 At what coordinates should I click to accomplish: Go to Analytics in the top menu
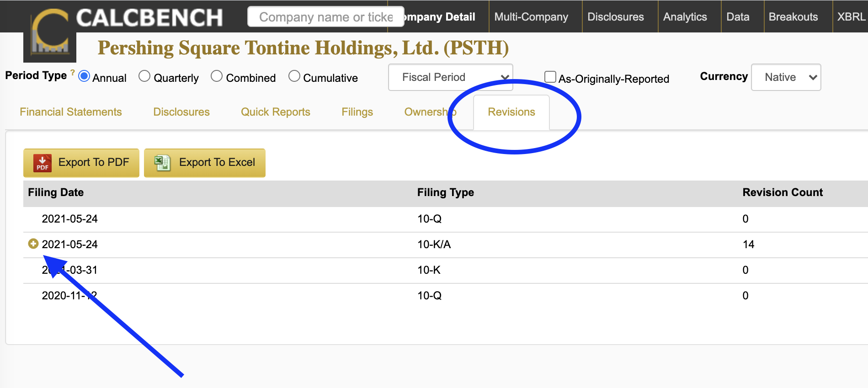click(685, 17)
